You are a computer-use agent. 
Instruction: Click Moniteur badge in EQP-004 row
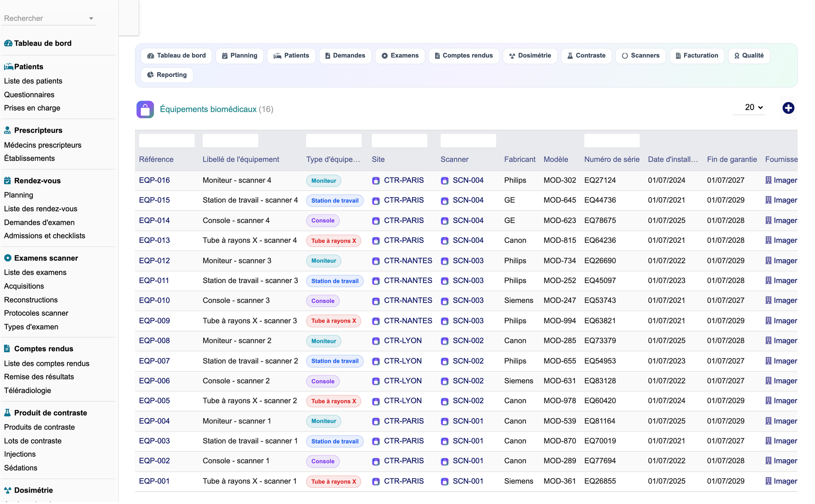[323, 421]
